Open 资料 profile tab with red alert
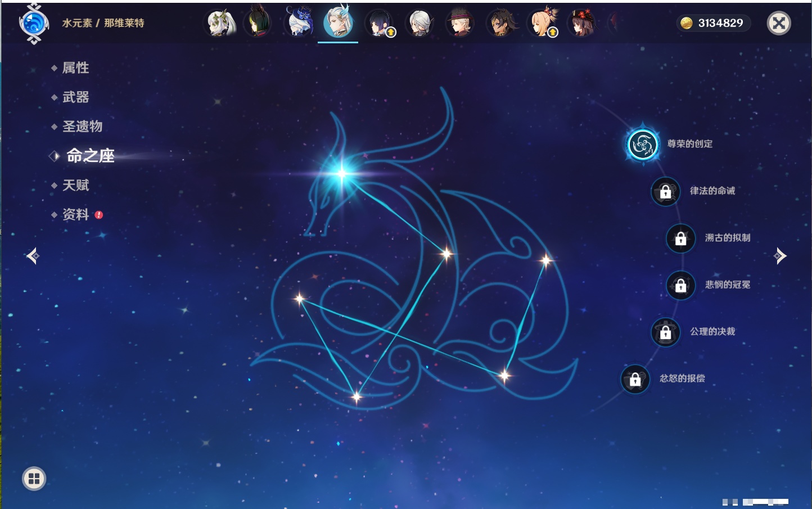The image size is (812, 509). 75,215
